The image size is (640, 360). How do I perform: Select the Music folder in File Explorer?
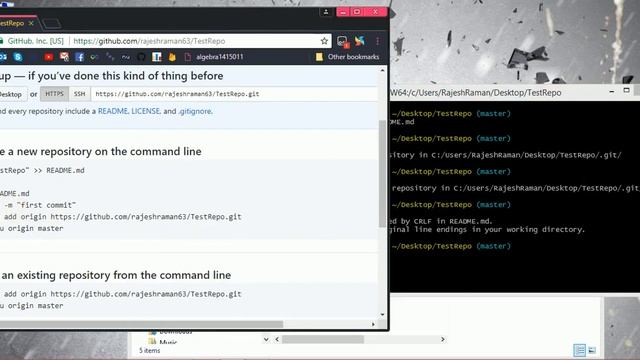(163, 342)
